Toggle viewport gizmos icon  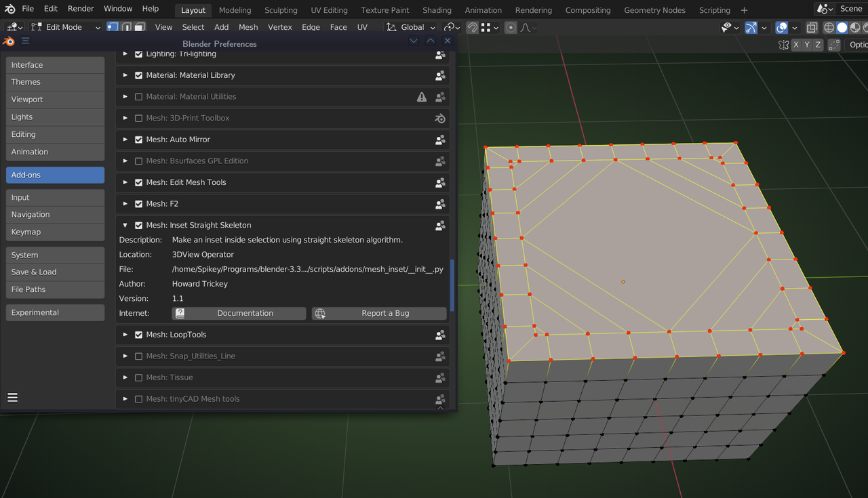coord(751,27)
